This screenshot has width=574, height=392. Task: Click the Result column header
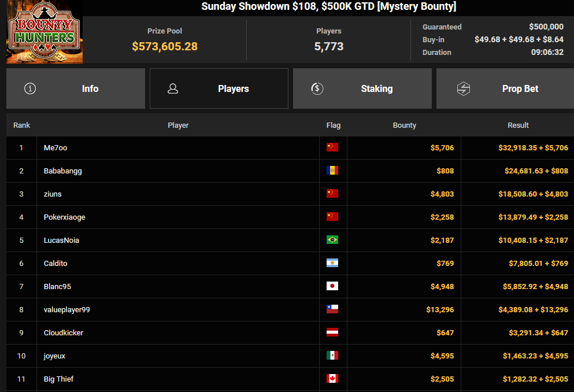click(518, 125)
